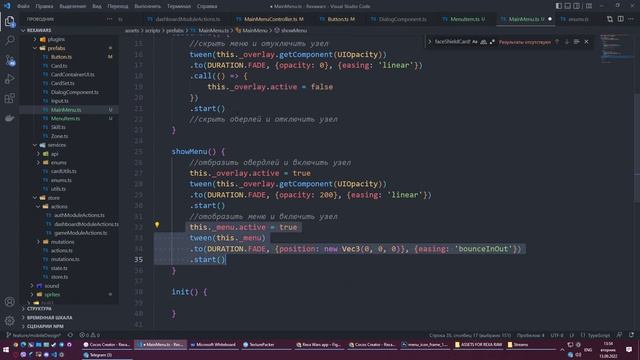Close the find widget

(587, 42)
